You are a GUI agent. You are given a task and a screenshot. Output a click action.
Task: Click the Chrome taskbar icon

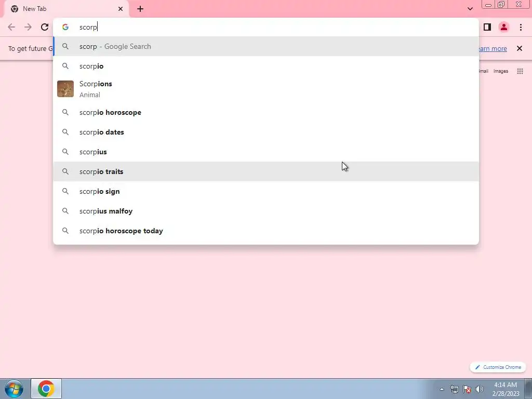coord(46,389)
